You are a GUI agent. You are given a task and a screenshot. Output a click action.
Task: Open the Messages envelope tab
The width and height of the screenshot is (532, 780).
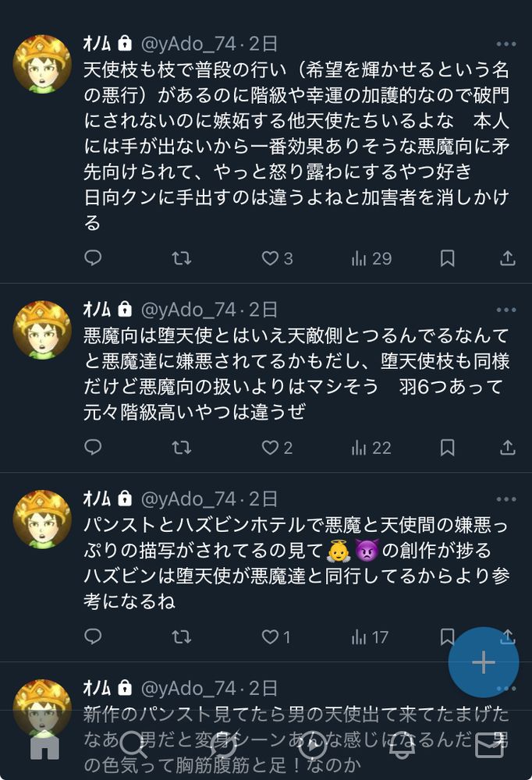click(490, 745)
